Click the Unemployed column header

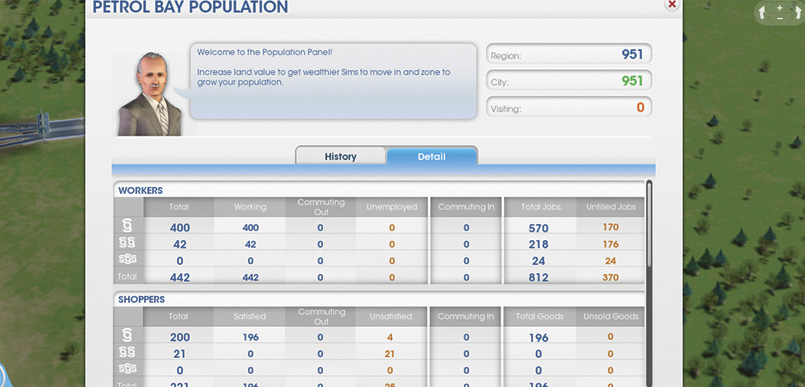[391, 207]
